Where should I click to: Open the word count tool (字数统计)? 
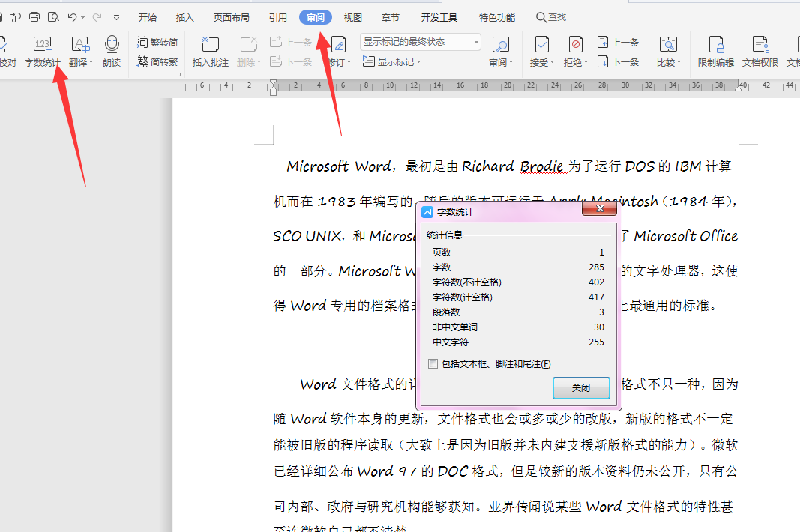tap(42, 52)
